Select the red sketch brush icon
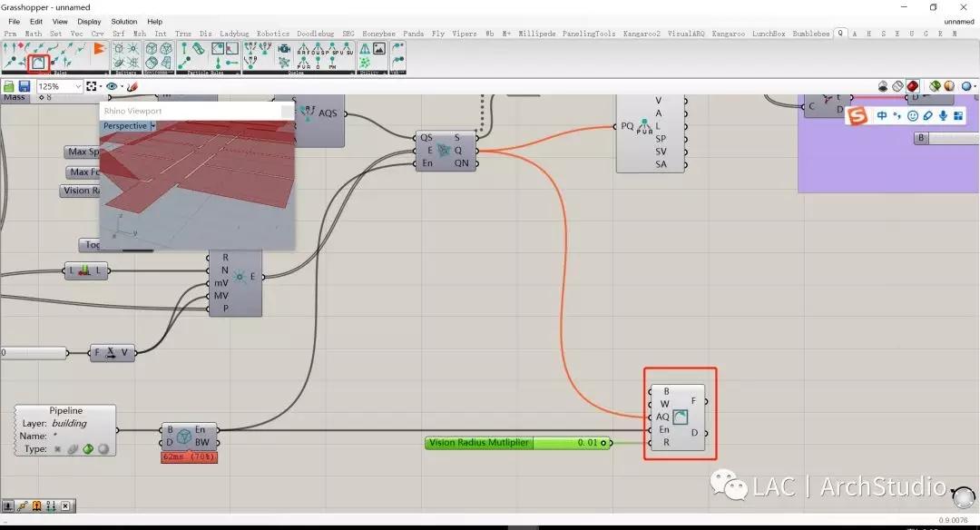The image size is (980, 530). [132, 86]
